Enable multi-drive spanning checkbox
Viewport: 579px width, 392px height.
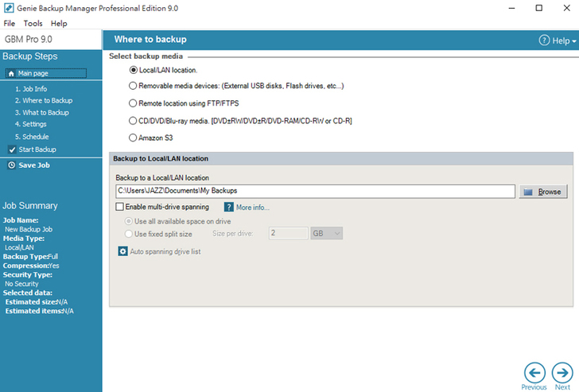[x=119, y=207]
